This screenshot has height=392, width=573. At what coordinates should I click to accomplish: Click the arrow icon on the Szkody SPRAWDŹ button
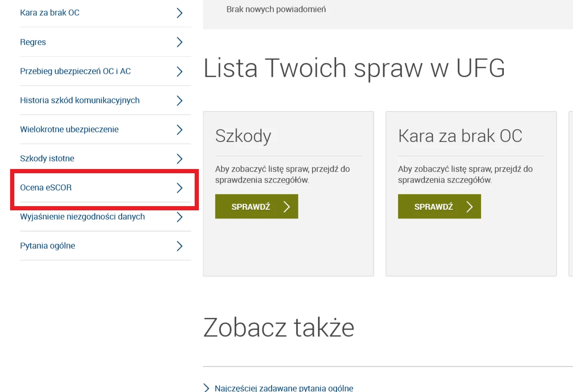(x=286, y=207)
